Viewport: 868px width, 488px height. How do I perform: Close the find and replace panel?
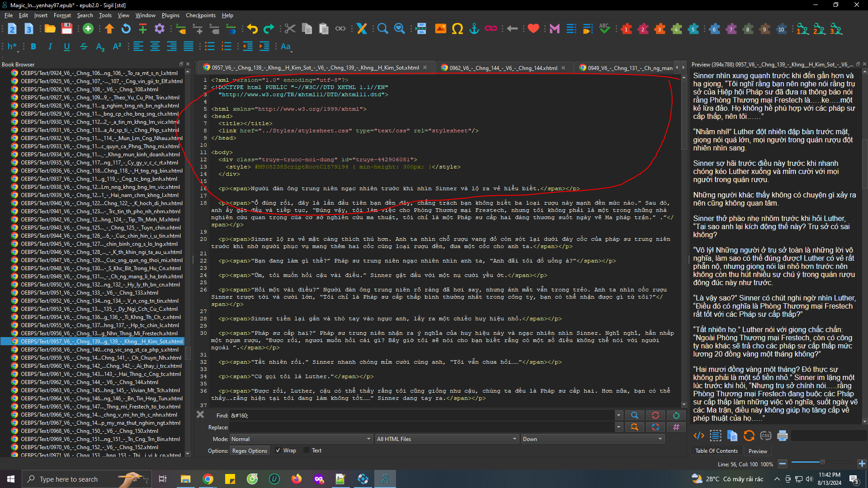click(200, 414)
